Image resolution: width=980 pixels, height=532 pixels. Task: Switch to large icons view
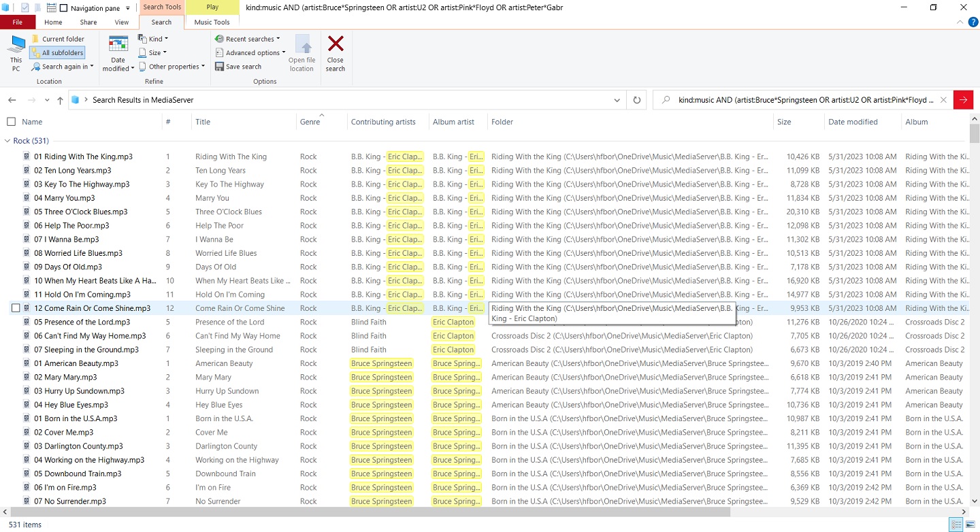pos(970,525)
